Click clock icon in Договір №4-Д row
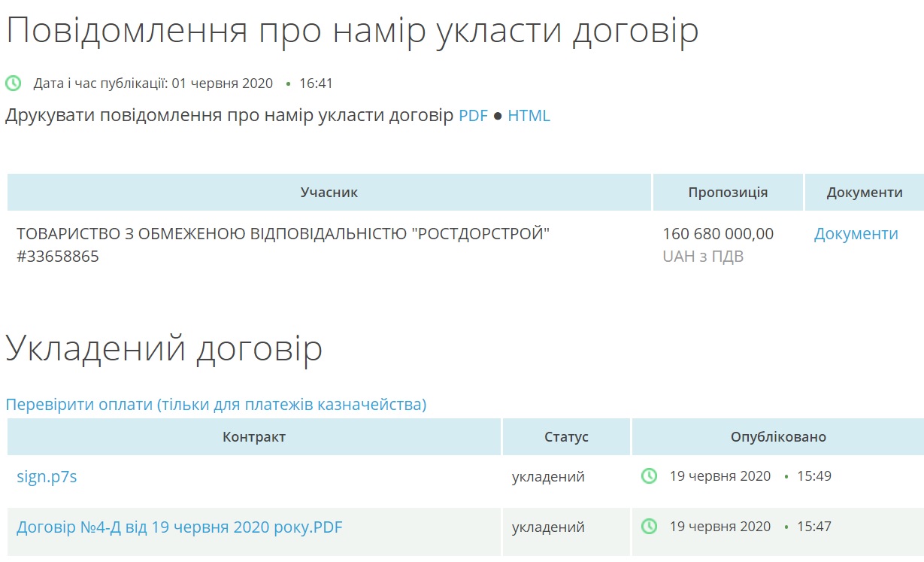The height and width of the screenshot is (562, 924). pos(649,527)
